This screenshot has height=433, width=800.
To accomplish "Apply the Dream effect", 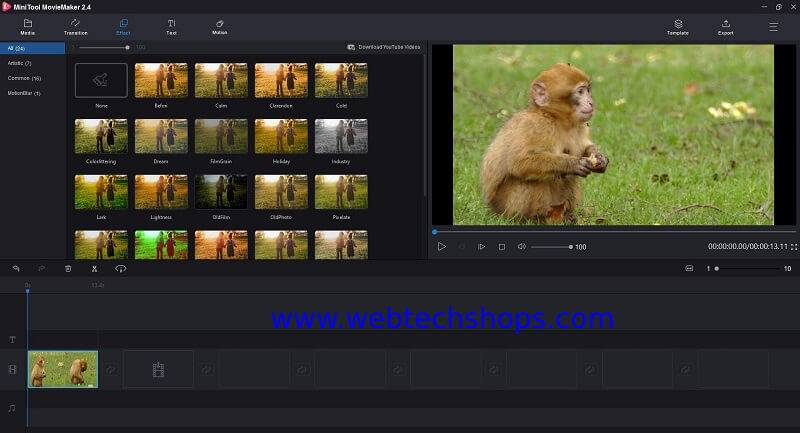I will [x=161, y=136].
